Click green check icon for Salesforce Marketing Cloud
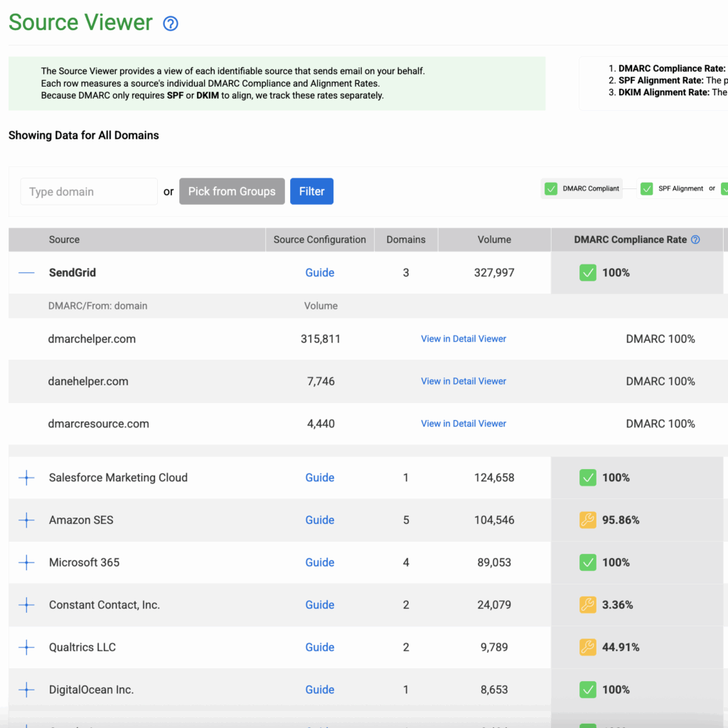The height and width of the screenshot is (728, 728). pyautogui.click(x=588, y=477)
